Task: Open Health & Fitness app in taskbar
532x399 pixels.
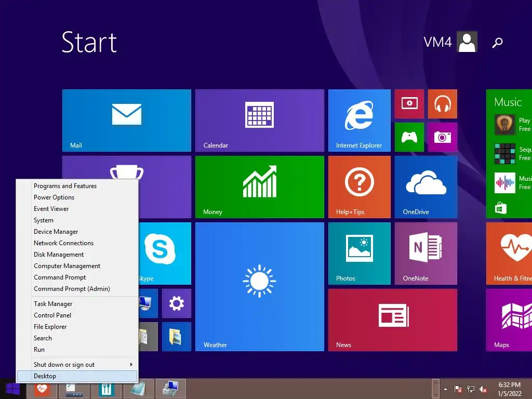Action: coord(42,389)
